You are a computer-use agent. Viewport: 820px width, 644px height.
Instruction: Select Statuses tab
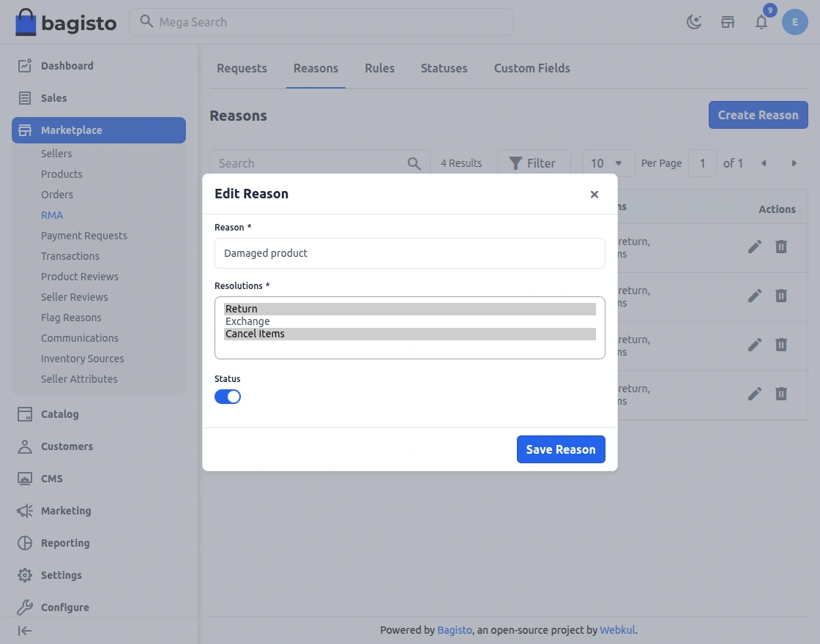point(444,68)
